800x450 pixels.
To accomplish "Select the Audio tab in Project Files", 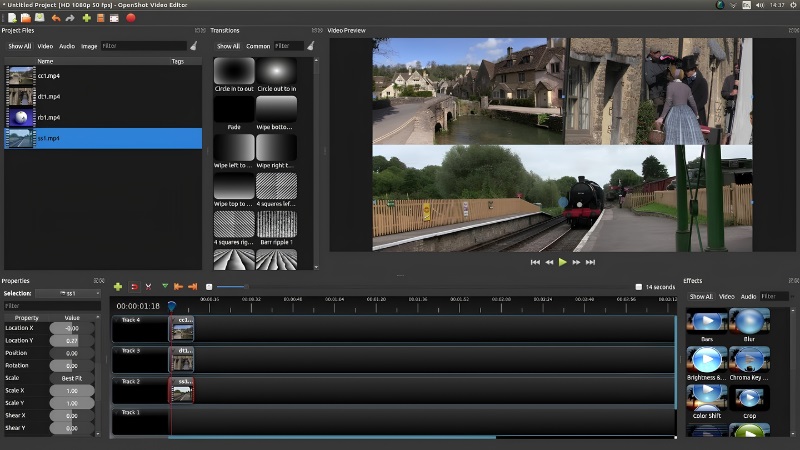I will (x=67, y=46).
